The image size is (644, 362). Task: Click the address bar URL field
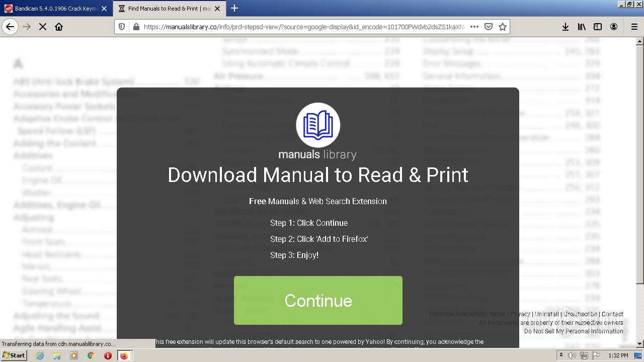click(304, 27)
